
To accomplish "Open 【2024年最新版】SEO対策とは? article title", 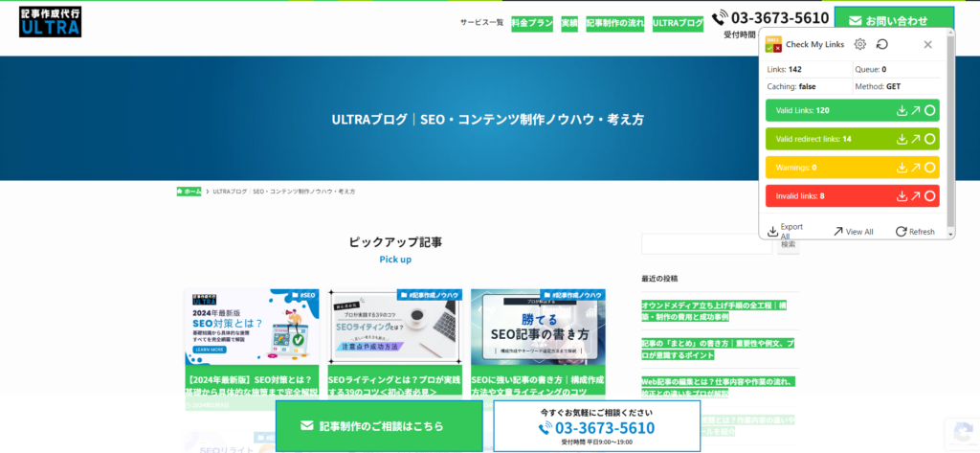I will click(x=252, y=385).
